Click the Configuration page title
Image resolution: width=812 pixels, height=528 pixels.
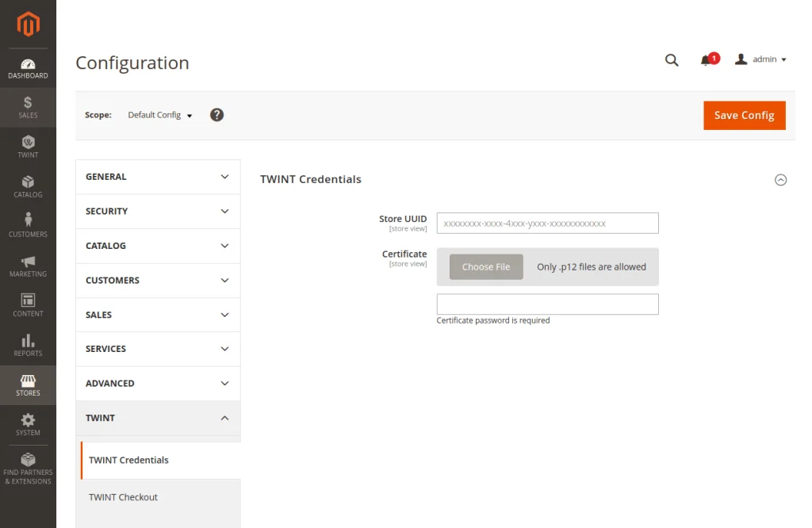coord(132,63)
